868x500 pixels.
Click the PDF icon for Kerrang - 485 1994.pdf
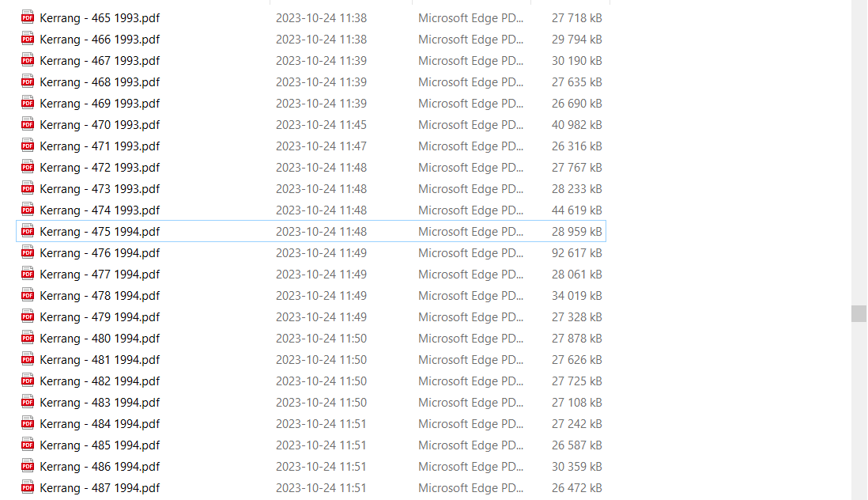click(27, 445)
